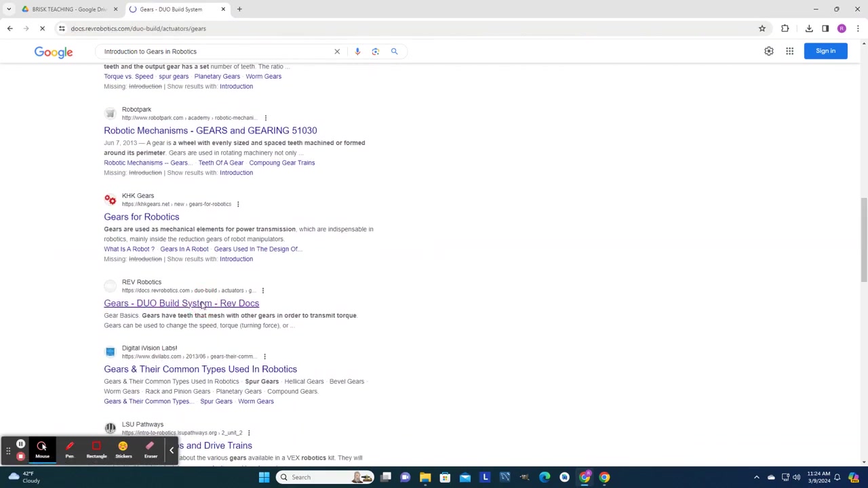Open more options for Digital iVision Labs result

(264, 357)
